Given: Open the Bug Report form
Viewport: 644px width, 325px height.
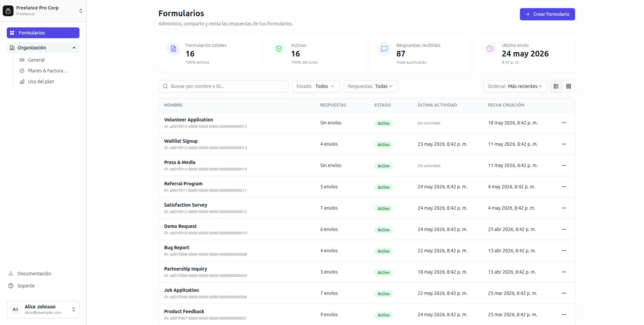Looking at the screenshot, I should coord(176,248).
